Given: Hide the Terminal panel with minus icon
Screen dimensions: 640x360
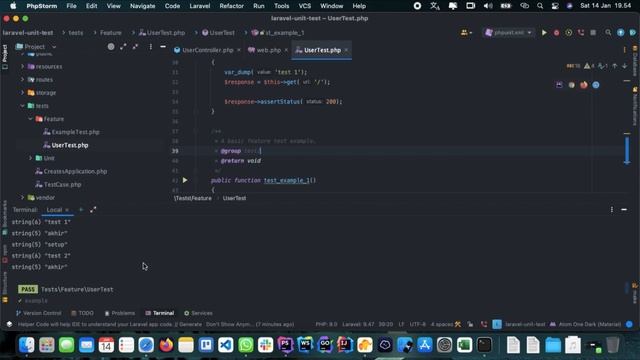Looking at the screenshot, I should point(624,209).
